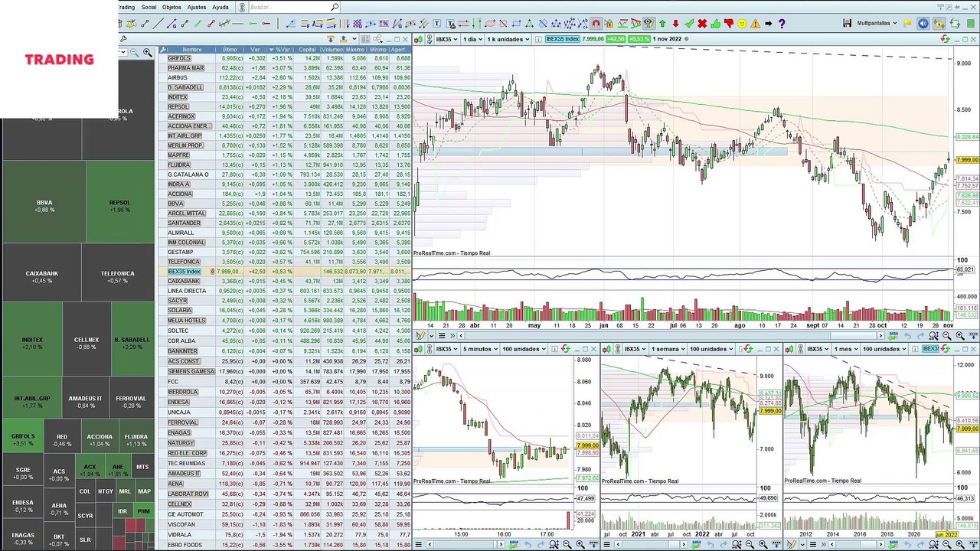This screenshot has height=551, width=980.
Task: Select the red X cross symbol
Action: coord(702,24)
